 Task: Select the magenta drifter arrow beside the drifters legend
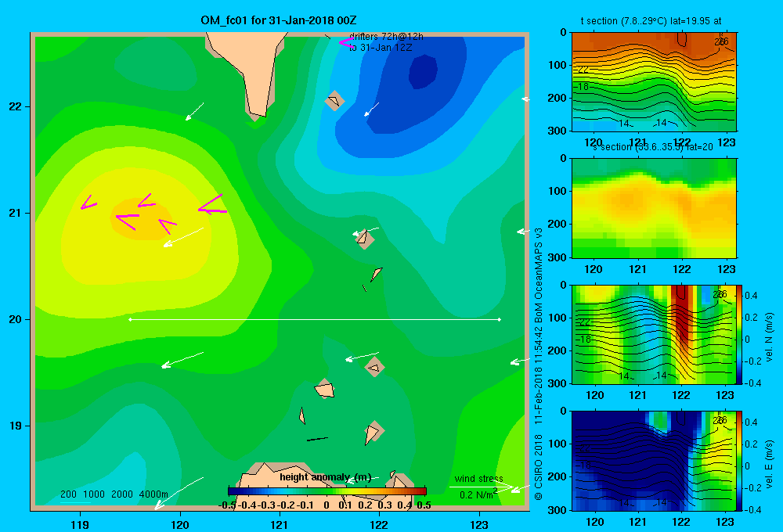pos(346,42)
